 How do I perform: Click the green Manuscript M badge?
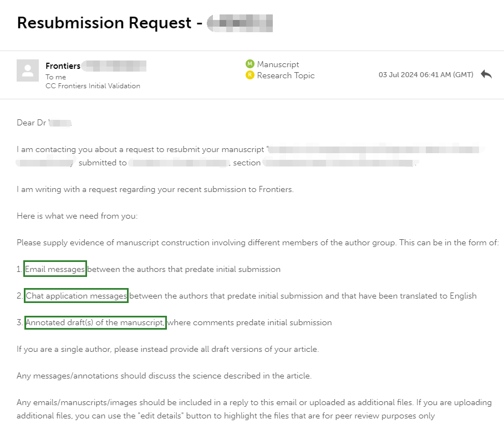point(250,64)
